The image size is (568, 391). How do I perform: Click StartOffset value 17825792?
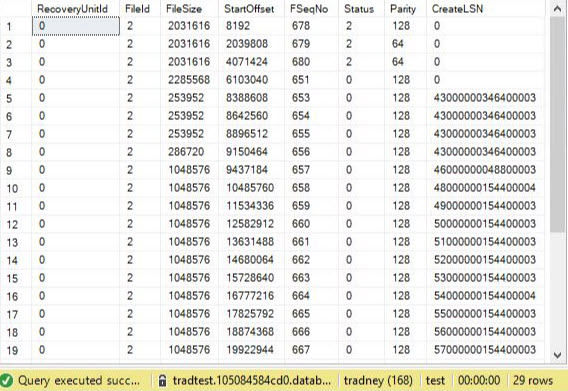pos(250,314)
